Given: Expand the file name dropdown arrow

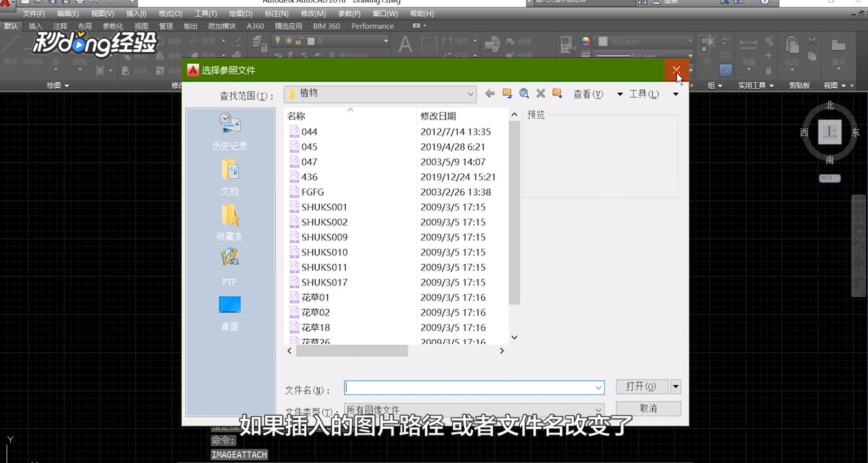Looking at the screenshot, I should (x=599, y=387).
